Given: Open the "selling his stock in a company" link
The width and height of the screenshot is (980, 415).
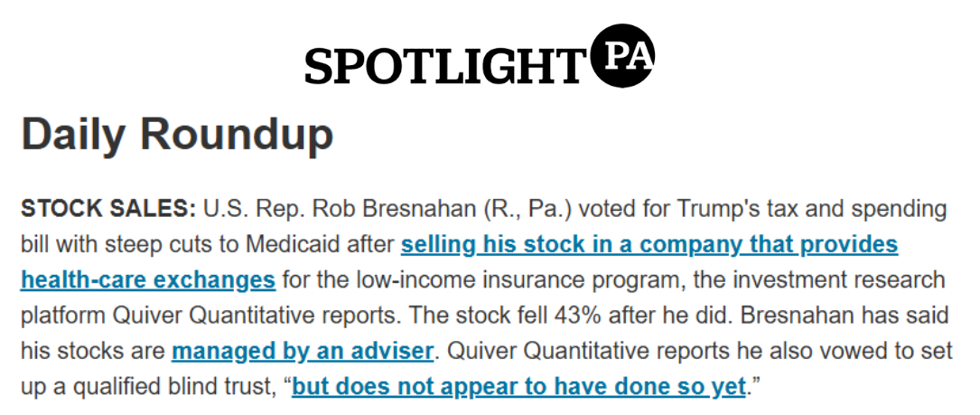Looking at the screenshot, I should 649,245.
